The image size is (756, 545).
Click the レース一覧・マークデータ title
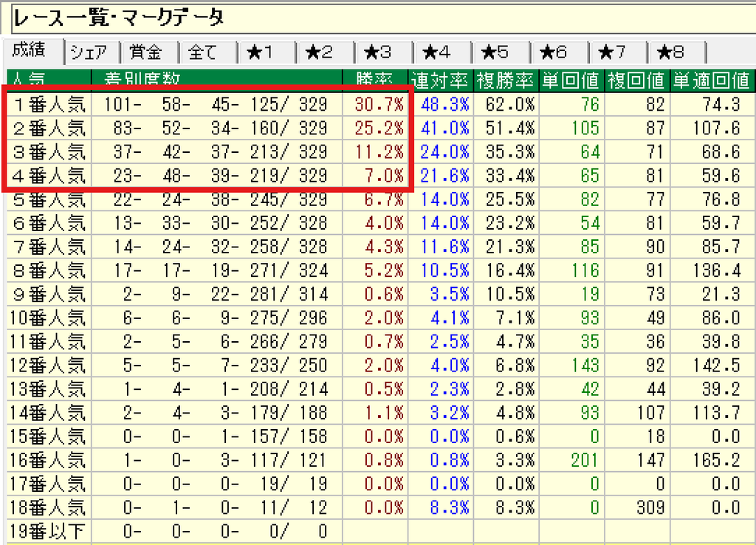[x=117, y=18]
